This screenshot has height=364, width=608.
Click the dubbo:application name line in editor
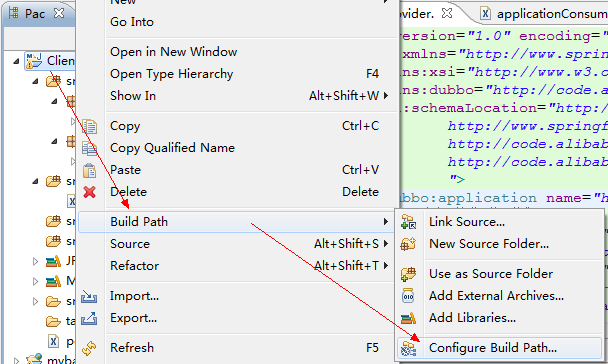point(504,198)
